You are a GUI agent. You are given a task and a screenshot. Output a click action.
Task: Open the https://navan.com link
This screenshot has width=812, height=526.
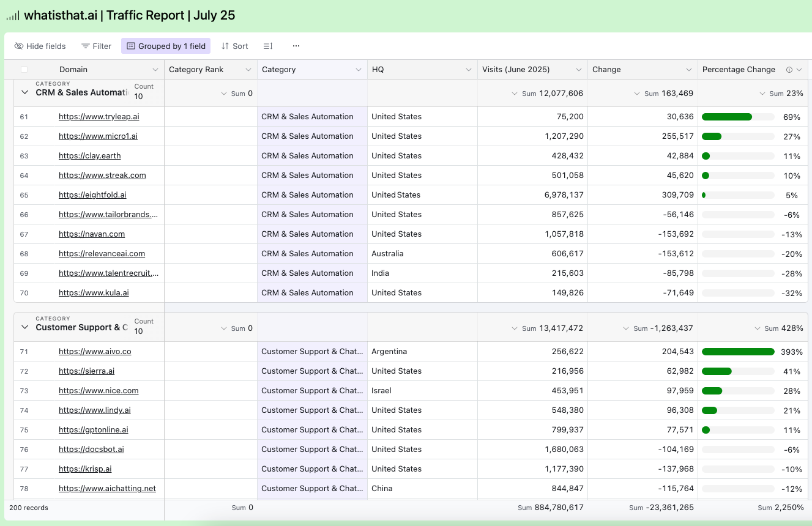[x=92, y=234]
